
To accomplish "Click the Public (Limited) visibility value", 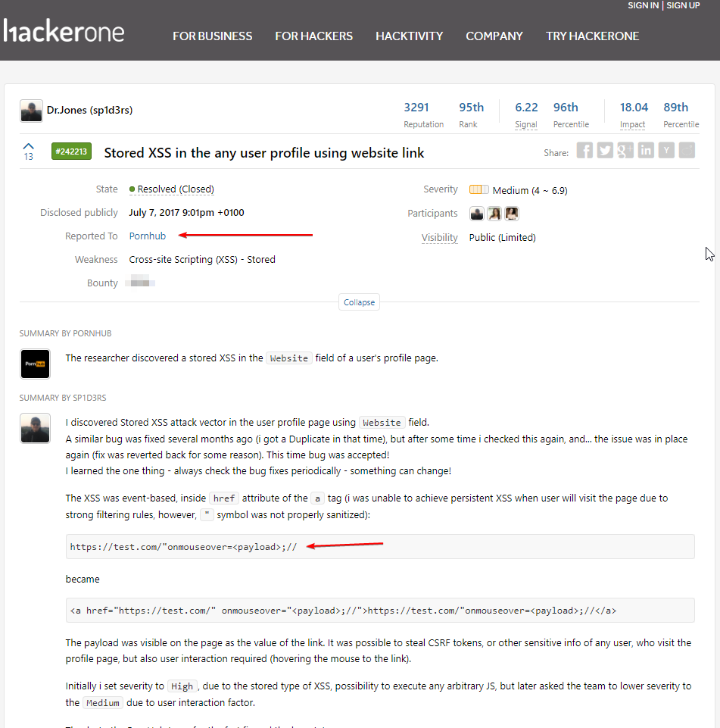I will pos(503,237).
